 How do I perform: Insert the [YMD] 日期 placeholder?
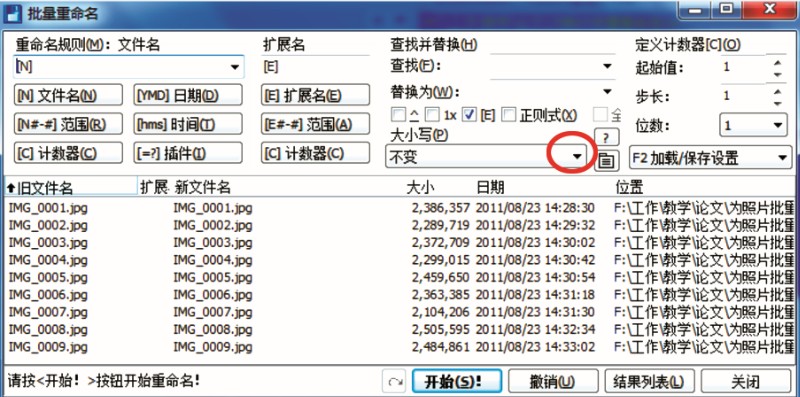pyautogui.click(x=188, y=95)
